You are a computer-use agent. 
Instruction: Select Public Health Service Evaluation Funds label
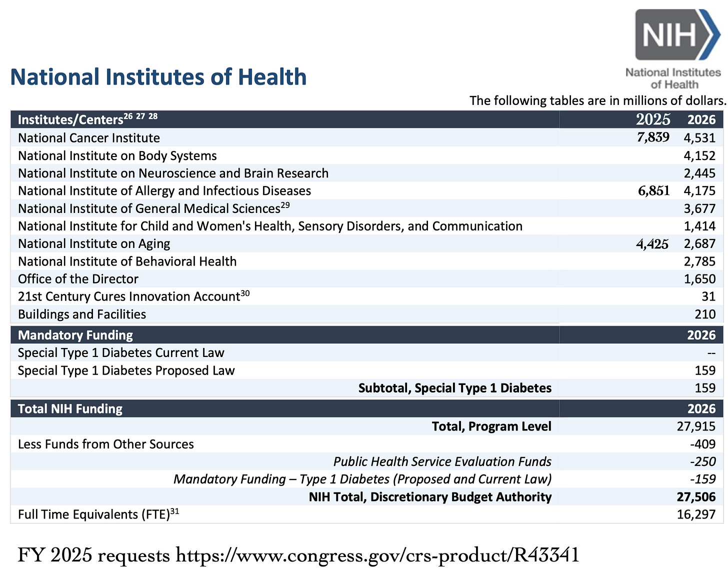[442, 461]
